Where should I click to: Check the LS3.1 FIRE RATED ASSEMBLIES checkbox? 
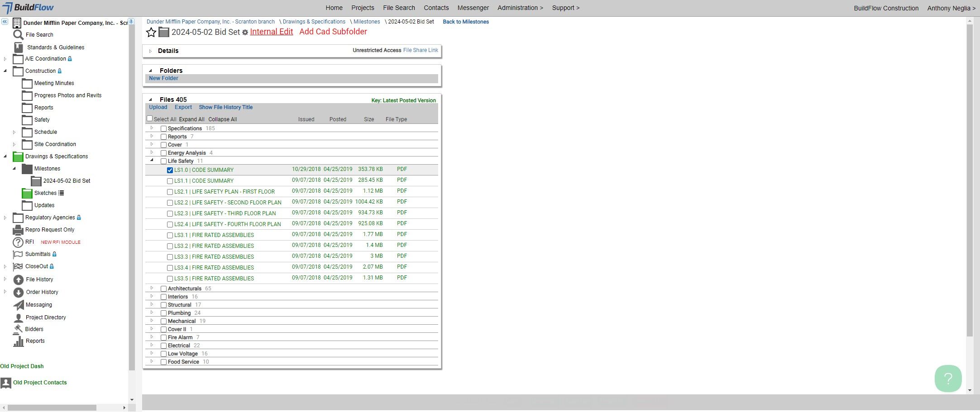click(x=170, y=236)
